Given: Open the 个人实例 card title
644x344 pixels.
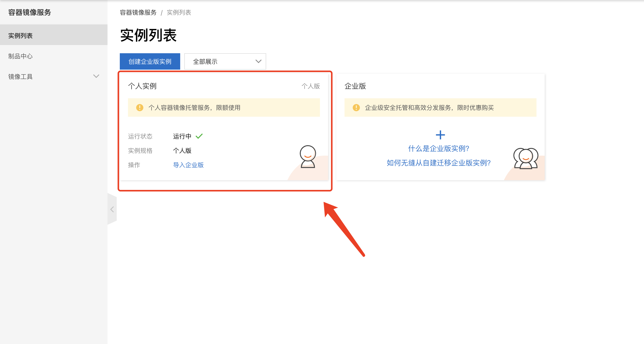Looking at the screenshot, I should pyautogui.click(x=142, y=86).
